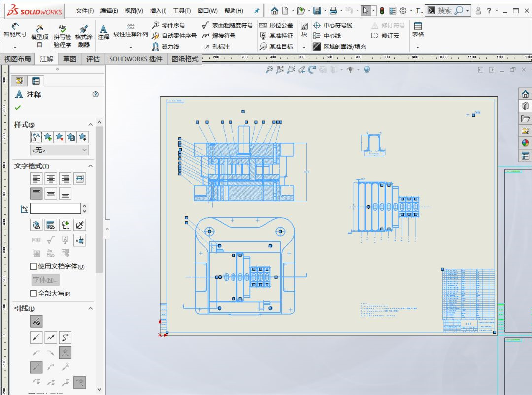Add a weld symbol (焊接符号)
Screen dimensions: 532x395
click(x=219, y=36)
